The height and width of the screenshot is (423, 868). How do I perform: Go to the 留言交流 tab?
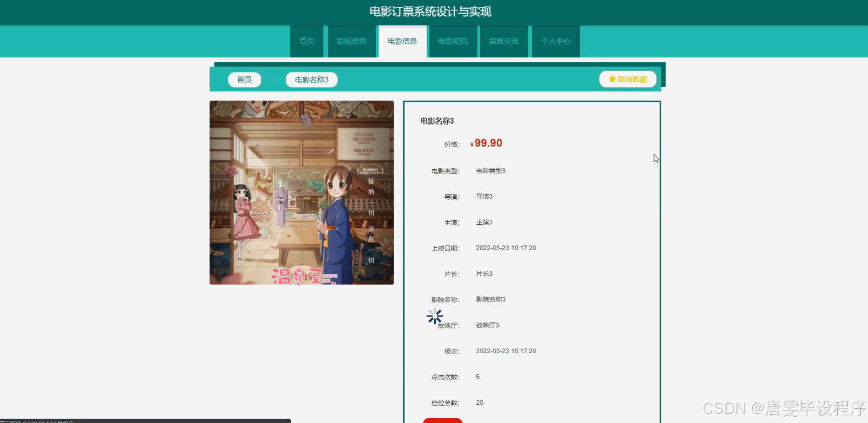504,41
